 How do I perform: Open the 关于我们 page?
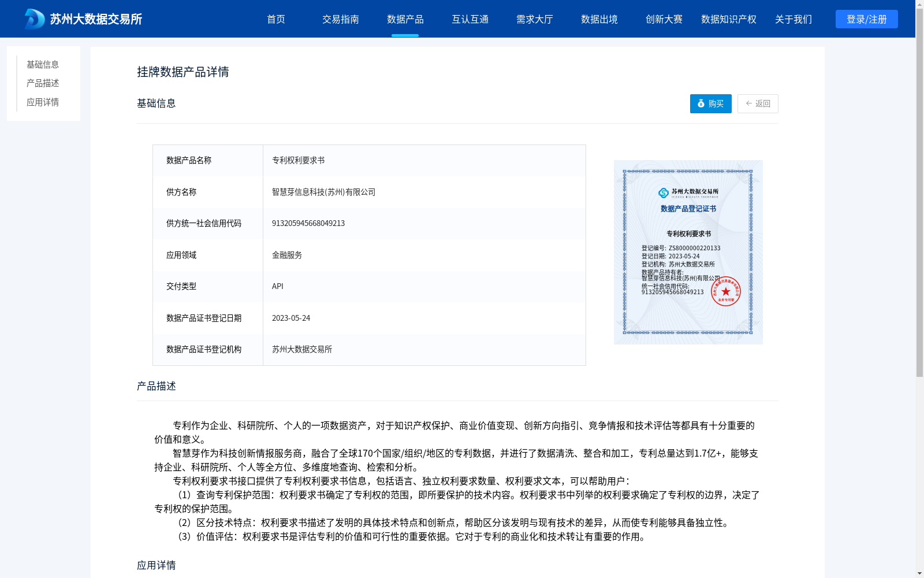793,19
